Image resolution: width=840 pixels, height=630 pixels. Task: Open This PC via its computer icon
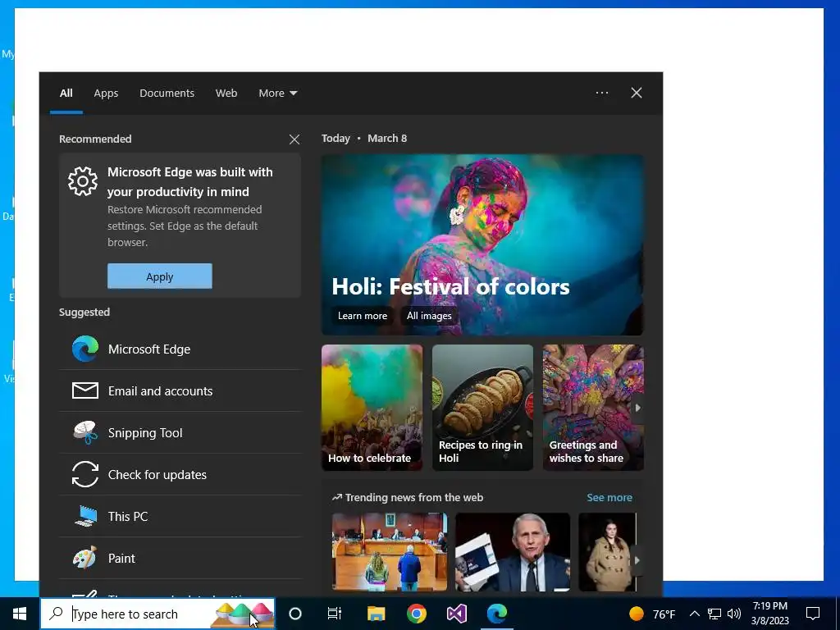pyautogui.click(x=85, y=516)
